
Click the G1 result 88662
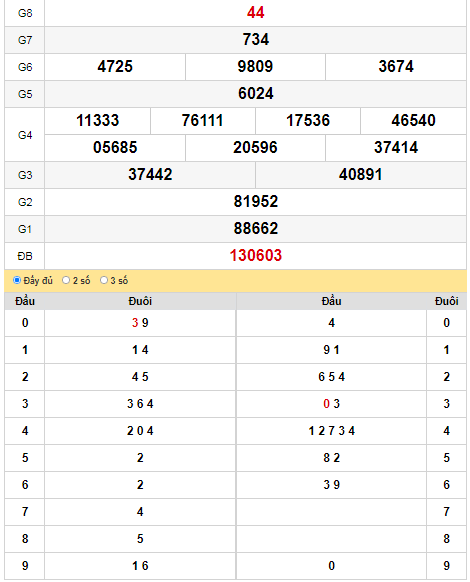(x=255, y=229)
